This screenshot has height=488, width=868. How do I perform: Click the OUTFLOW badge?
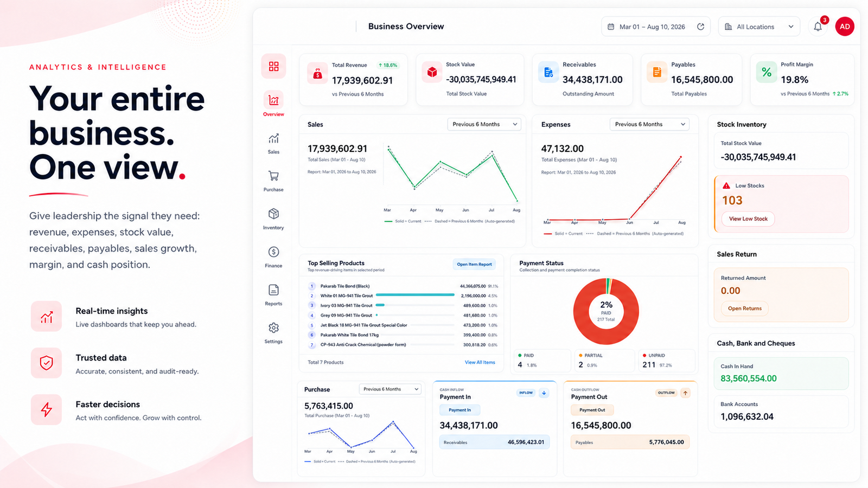point(666,393)
